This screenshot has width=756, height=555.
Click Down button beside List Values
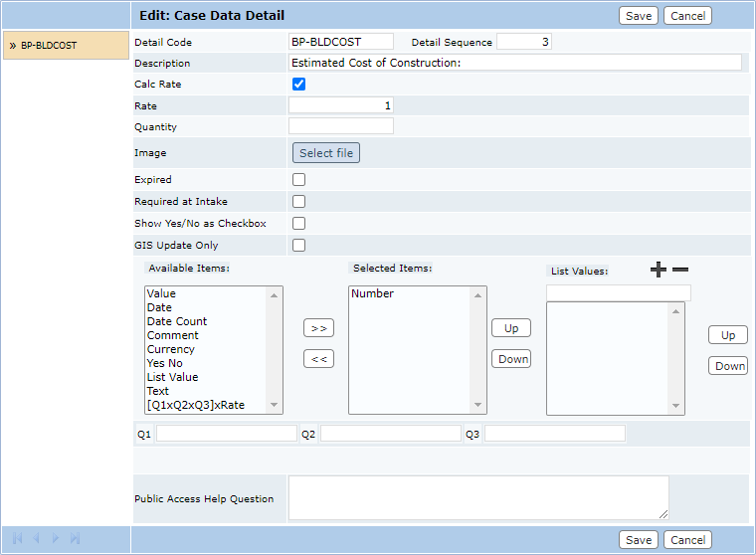[x=727, y=366]
